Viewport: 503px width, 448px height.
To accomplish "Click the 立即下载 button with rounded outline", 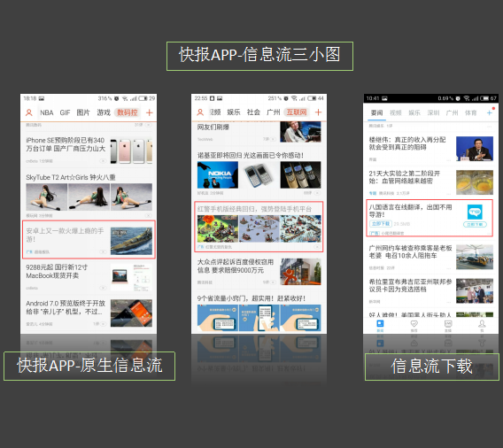I will coord(475,225).
